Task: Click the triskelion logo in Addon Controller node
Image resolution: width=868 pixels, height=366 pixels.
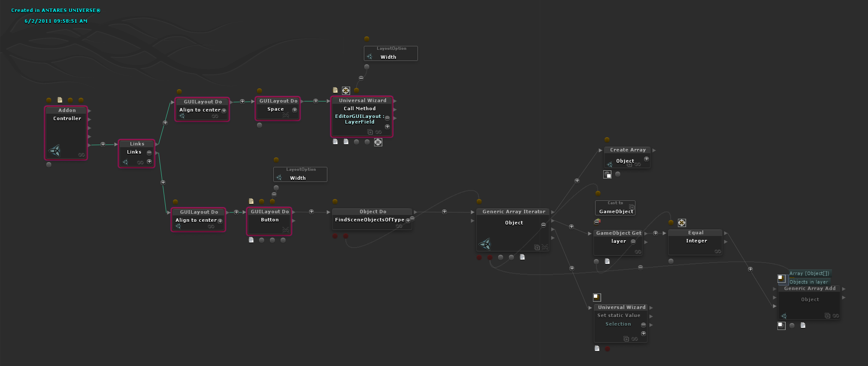Action: (x=55, y=151)
